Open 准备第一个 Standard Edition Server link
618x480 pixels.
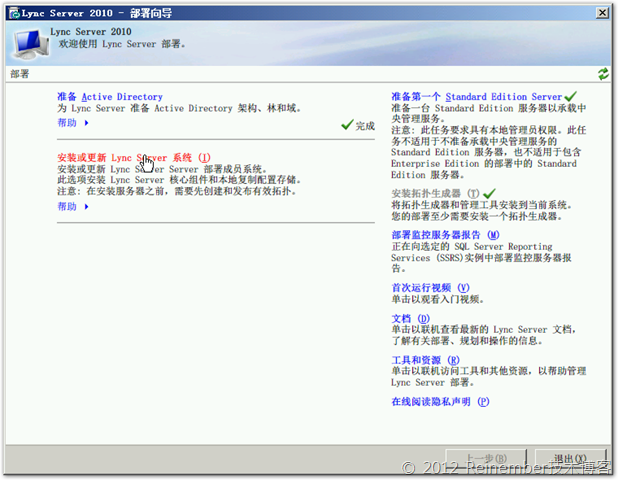477,97
